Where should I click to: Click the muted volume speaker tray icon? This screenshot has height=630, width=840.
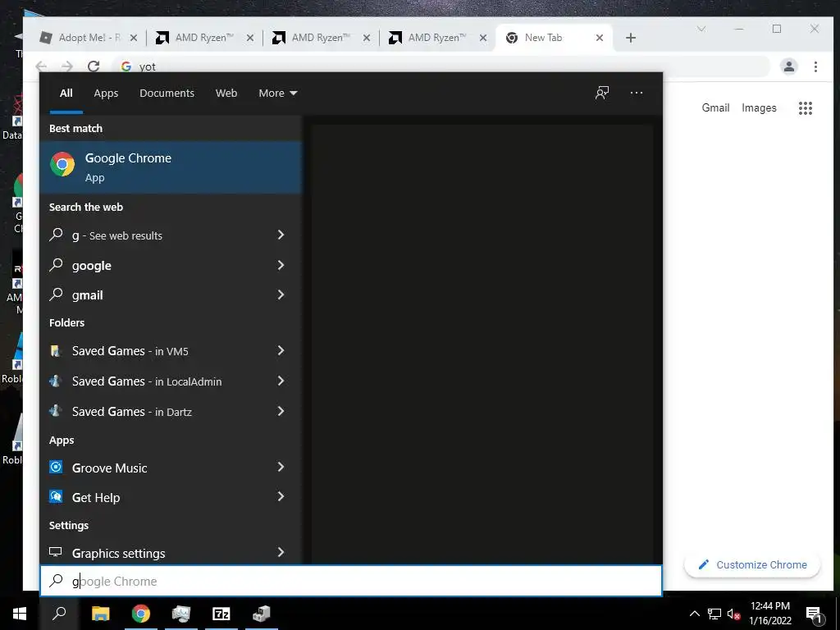pos(733,614)
